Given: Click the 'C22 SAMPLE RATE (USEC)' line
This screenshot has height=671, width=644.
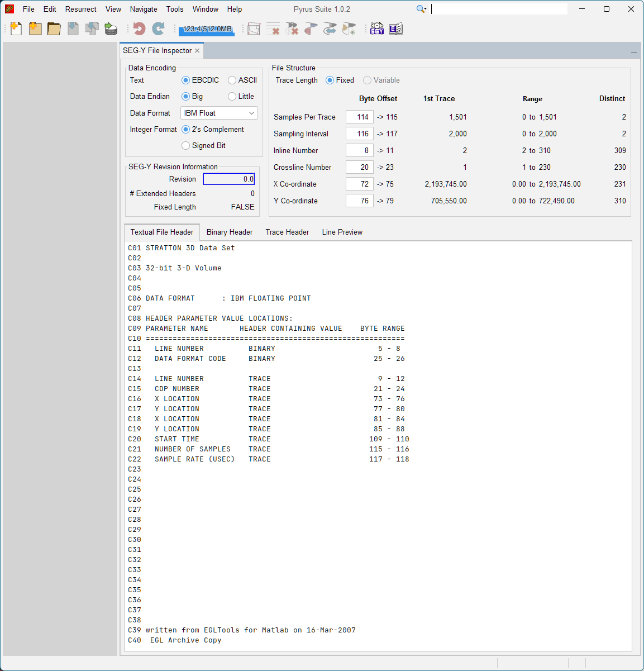Looking at the screenshot, I should click(x=269, y=459).
